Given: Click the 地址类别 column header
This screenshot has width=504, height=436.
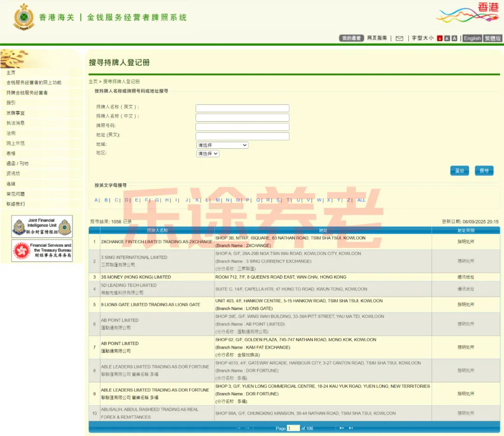Looking at the screenshot, I should click(466, 230).
